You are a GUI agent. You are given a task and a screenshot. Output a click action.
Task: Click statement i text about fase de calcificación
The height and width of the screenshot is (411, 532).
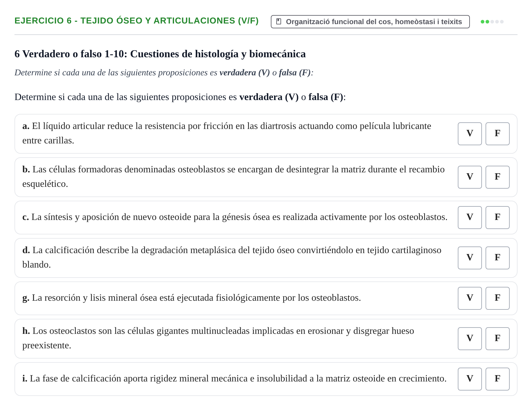point(234,378)
